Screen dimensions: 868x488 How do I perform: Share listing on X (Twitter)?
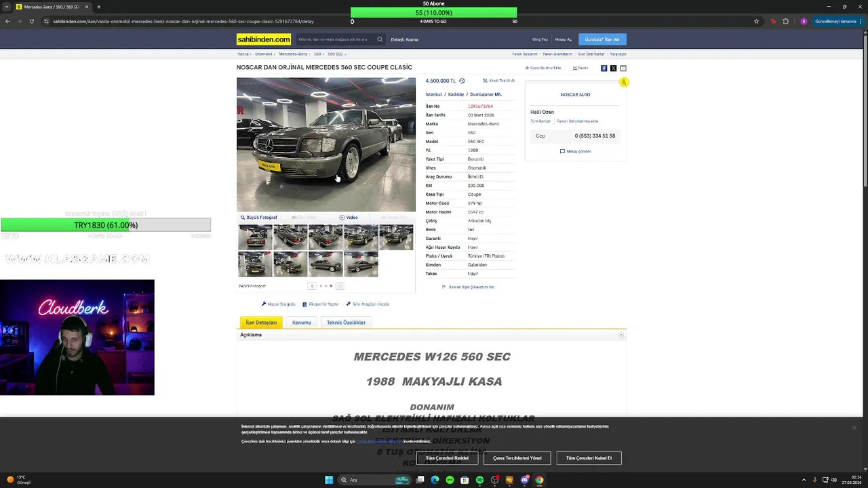pyautogui.click(x=613, y=68)
